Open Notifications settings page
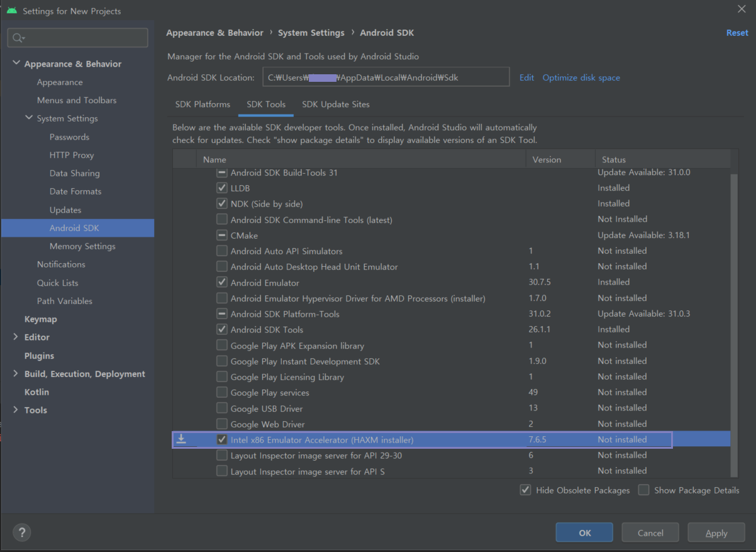 (61, 264)
